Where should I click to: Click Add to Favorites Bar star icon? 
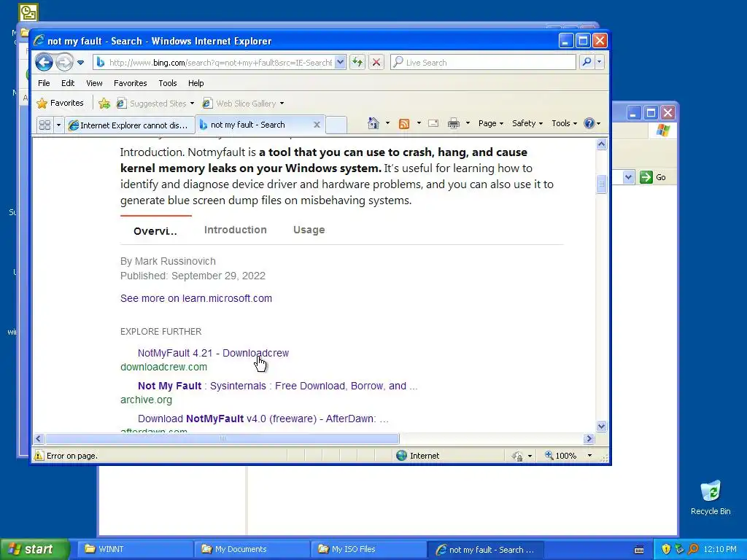pyautogui.click(x=104, y=103)
